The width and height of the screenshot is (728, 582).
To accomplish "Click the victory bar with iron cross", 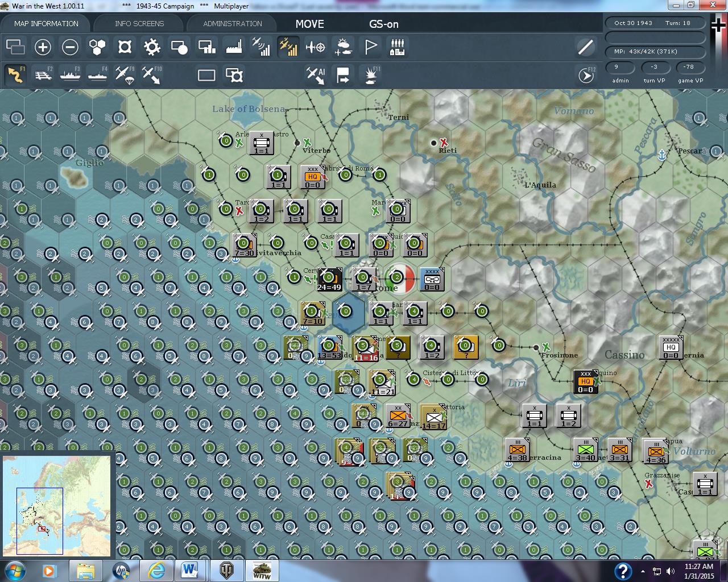I will [x=719, y=51].
